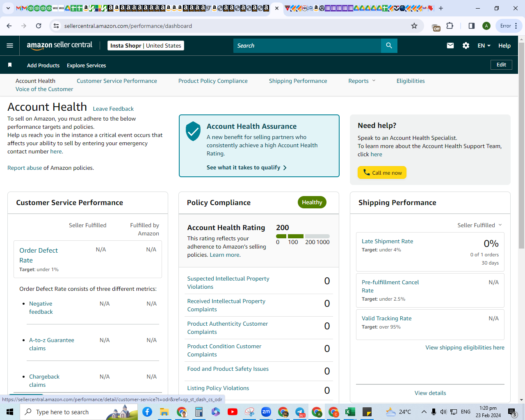Open the Windows Start menu
525x420 pixels.
tap(10, 412)
